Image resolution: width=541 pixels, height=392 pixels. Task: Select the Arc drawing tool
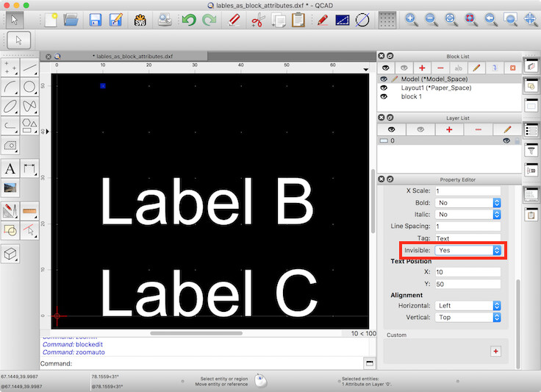[10, 87]
